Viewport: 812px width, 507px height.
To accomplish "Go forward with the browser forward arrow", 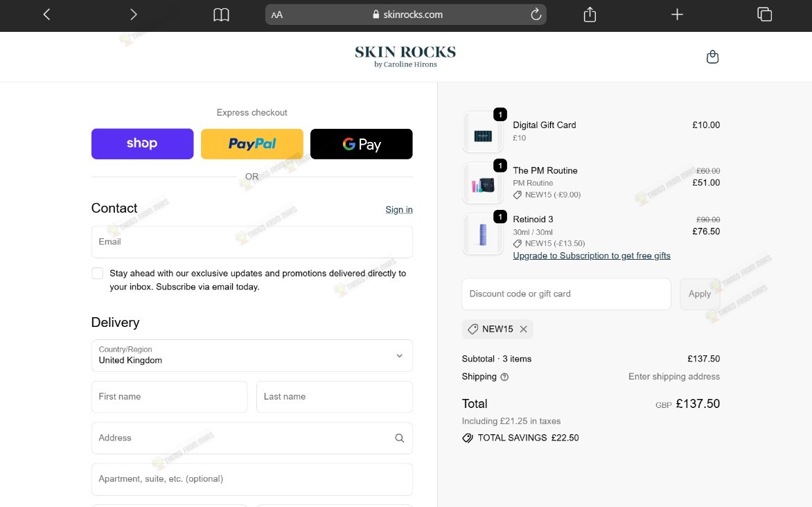I will [134, 15].
